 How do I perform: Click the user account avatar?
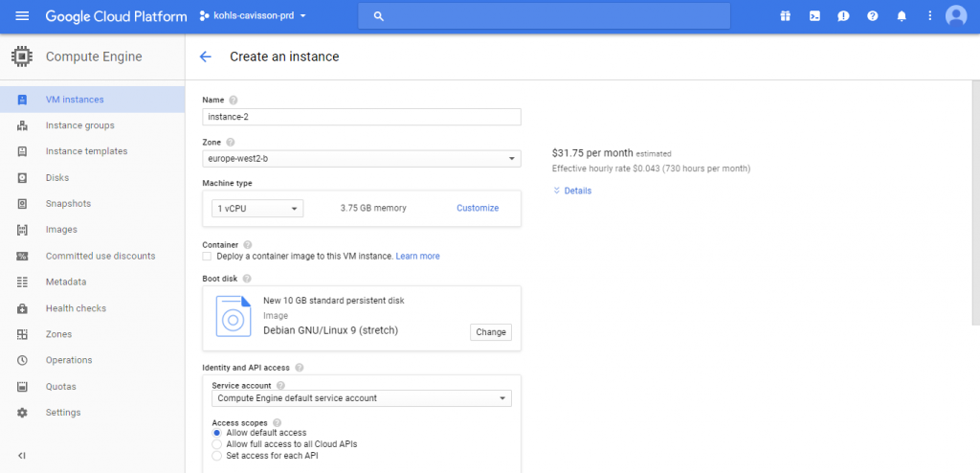955,16
